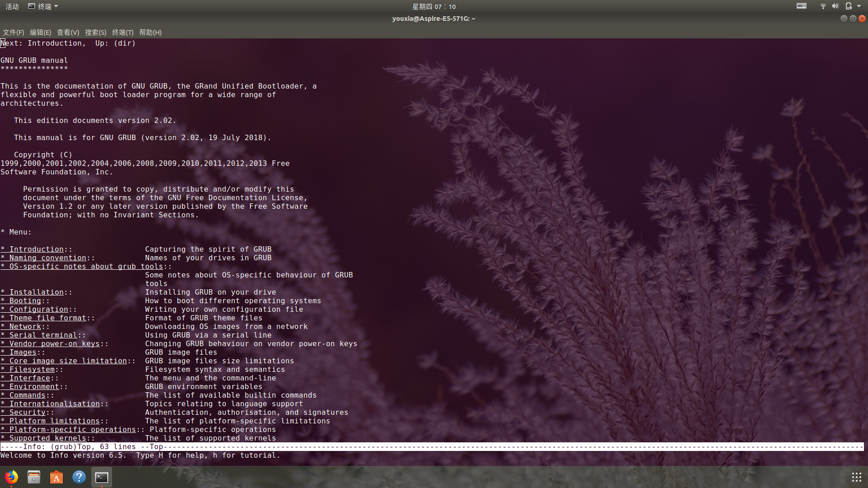Open the 编辑(E) menu

pyautogui.click(x=40, y=33)
